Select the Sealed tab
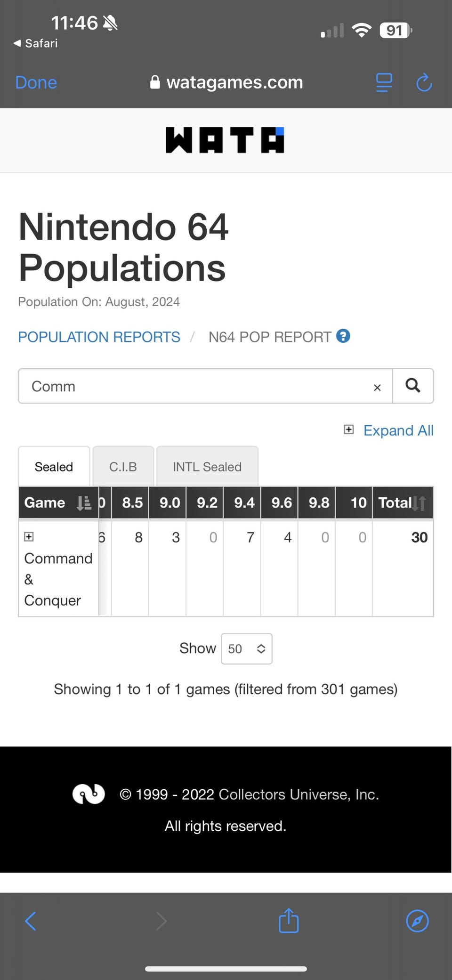 [x=54, y=467]
